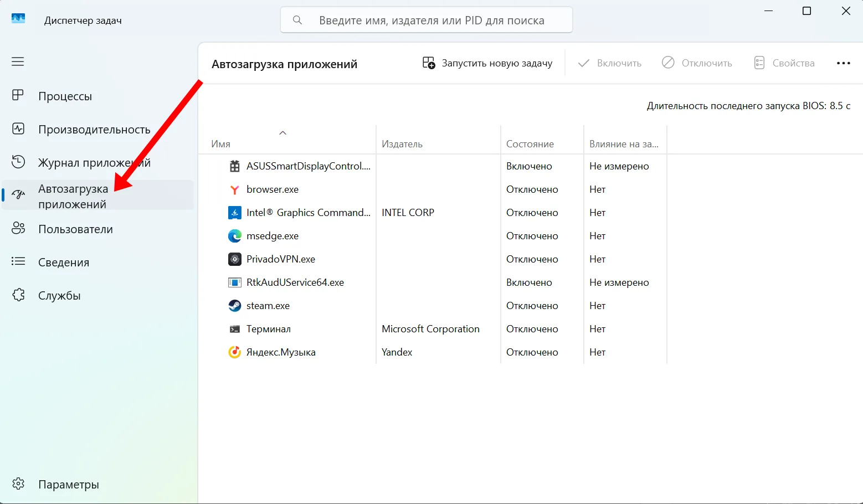Click the Yandex browser.exe icon
The height and width of the screenshot is (504, 863).
click(x=235, y=189)
